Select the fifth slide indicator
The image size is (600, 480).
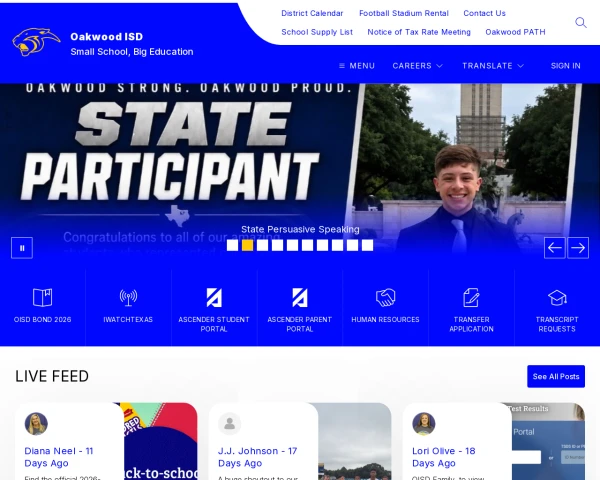pyautogui.click(x=292, y=245)
